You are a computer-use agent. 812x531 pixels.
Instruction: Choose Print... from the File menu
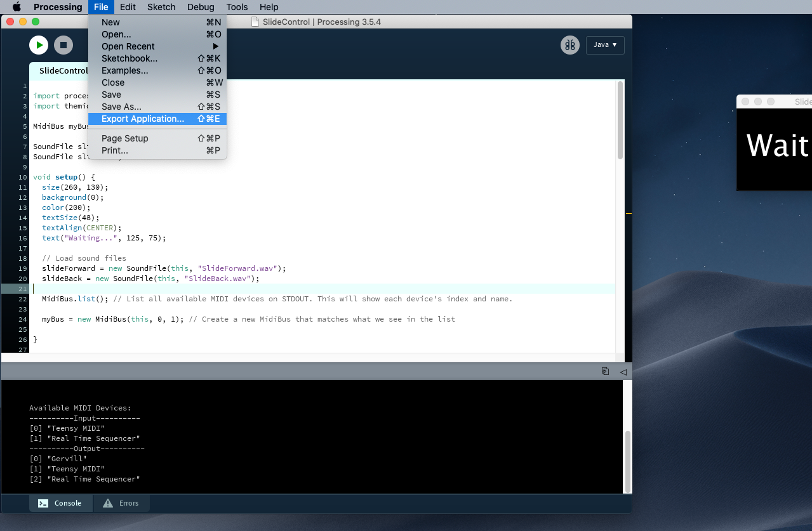click(x=157, y=150)
